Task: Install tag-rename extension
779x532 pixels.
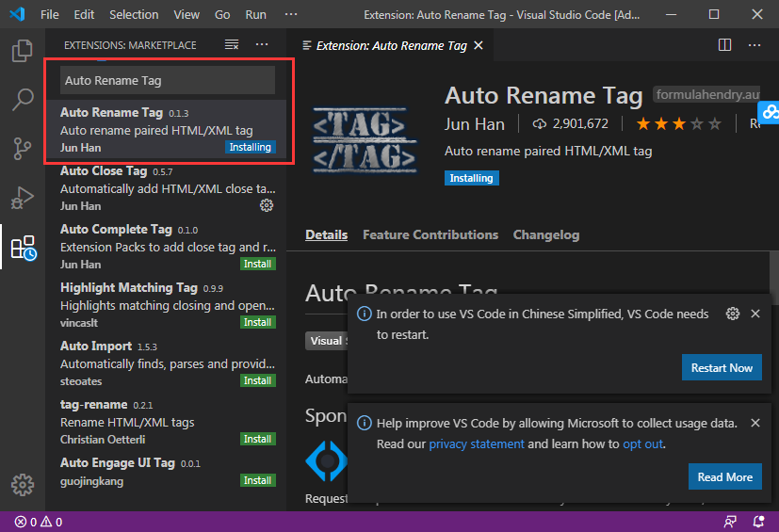Action: [257, 439]
